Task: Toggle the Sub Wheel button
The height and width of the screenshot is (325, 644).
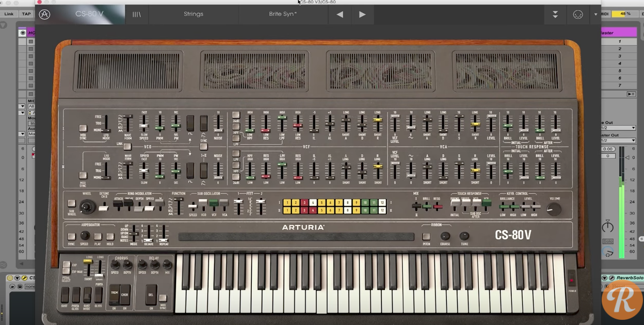Action: point(72,204)
